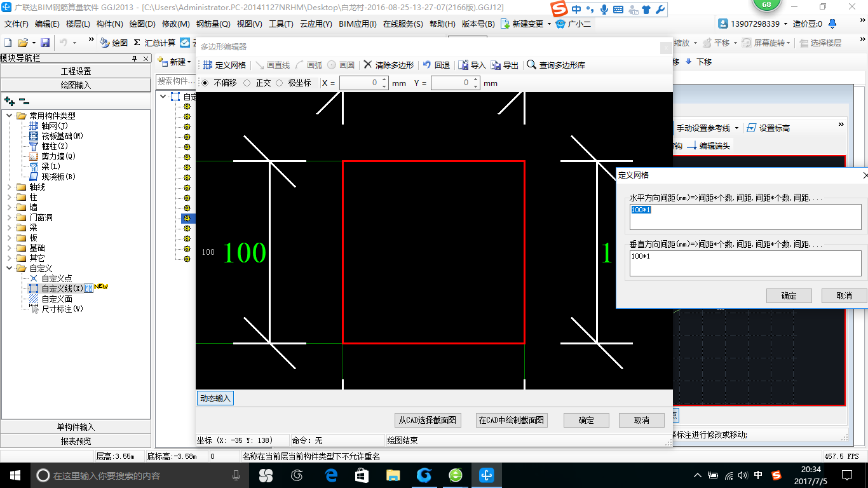Collapse the 自定义 folder
Viewport: 868px width, 488px height.
coord(10,268)
